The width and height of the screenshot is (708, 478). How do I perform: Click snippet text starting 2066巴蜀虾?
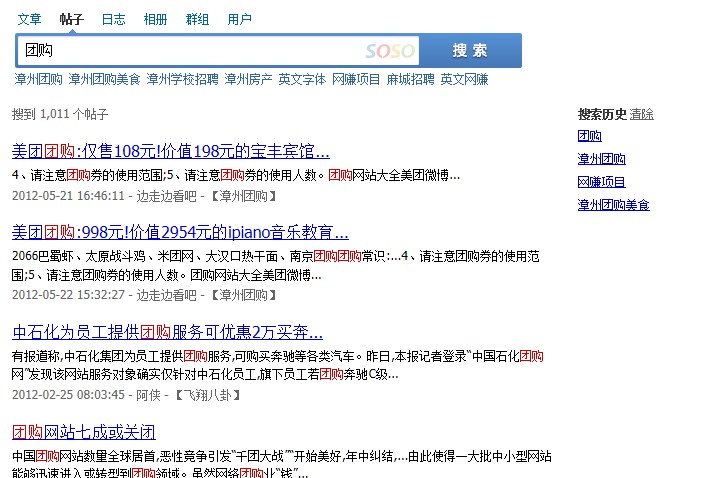point(276,265)
